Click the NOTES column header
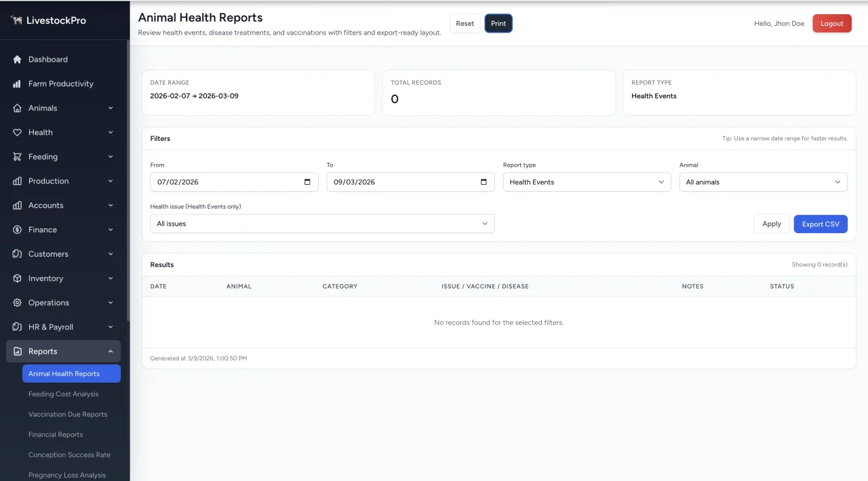Image resolution: width=868 pixels, height=481 pixels. point(692,287)
